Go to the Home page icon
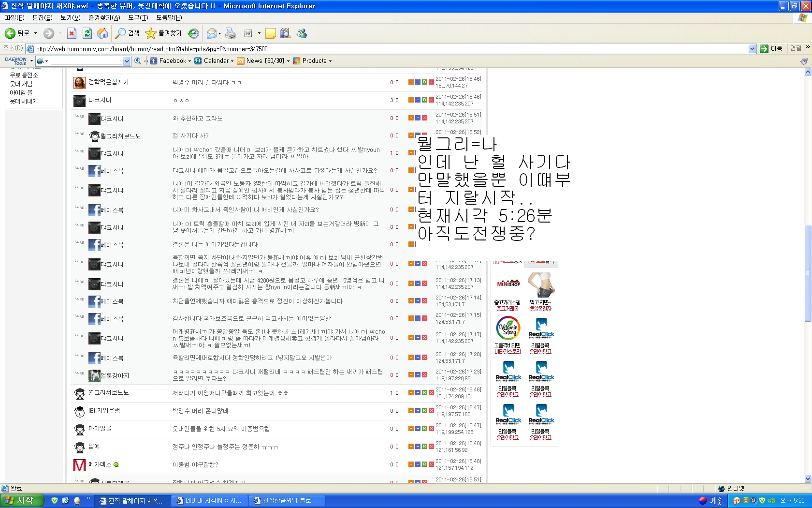The width and height of the screenshot is (812, 508). click(102, 33)
